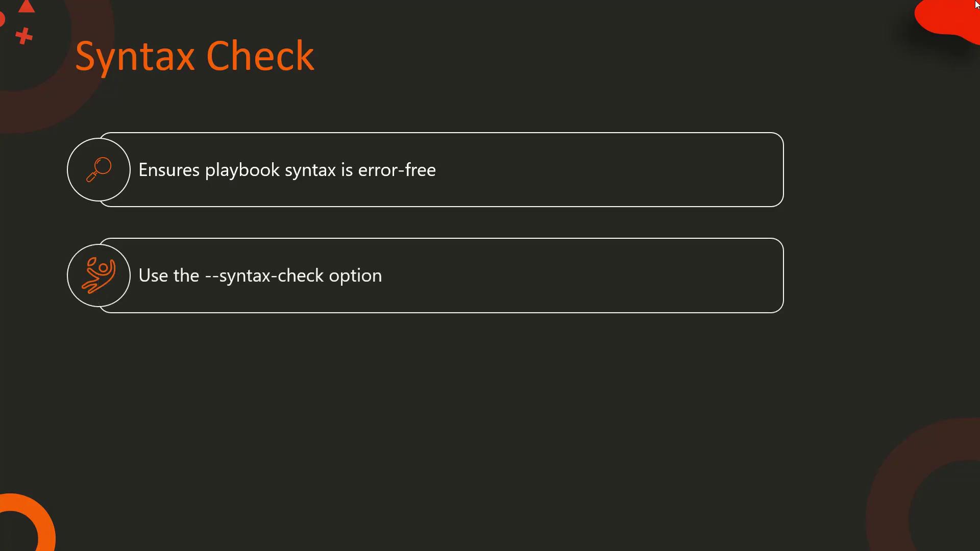Click the word "playbook" in first bullet
Screen dimensions: 980x551
click(242, 170)
